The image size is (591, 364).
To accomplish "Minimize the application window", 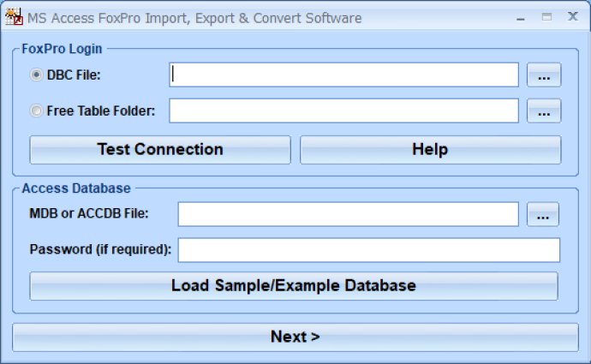I will 521,18.
